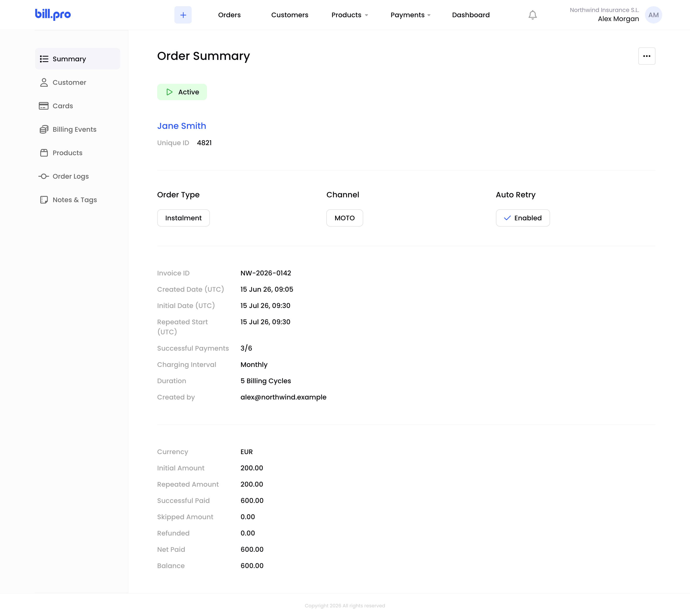
Task: Click the plus create-new button
Action: click(183, 15)
